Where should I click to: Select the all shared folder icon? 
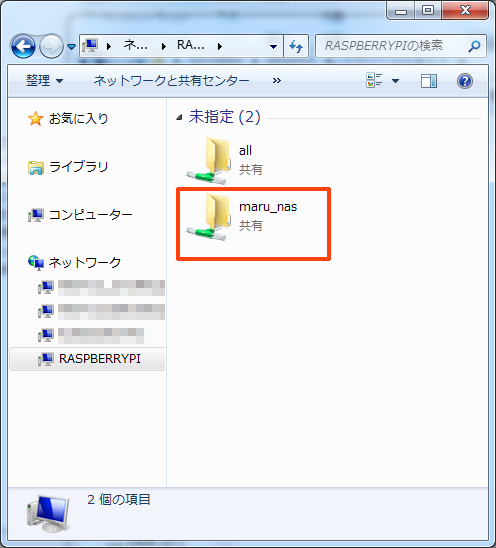click(x=209, y=160)
